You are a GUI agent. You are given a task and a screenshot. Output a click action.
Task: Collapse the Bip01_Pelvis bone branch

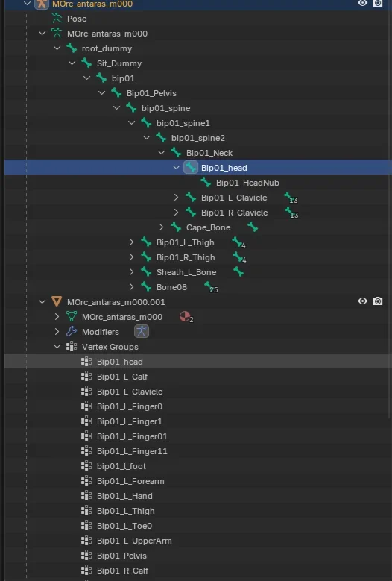click(x=102, y=93)
